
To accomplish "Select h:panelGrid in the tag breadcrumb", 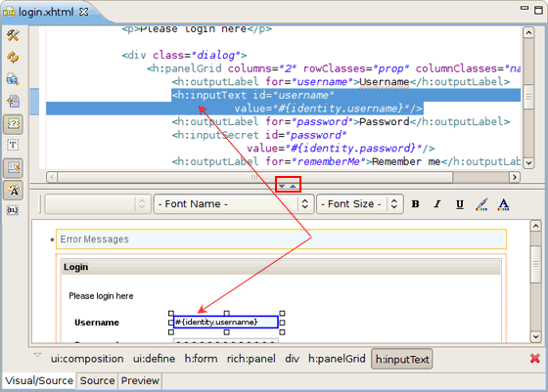I will pyautogui.click(x=337, y=359).
